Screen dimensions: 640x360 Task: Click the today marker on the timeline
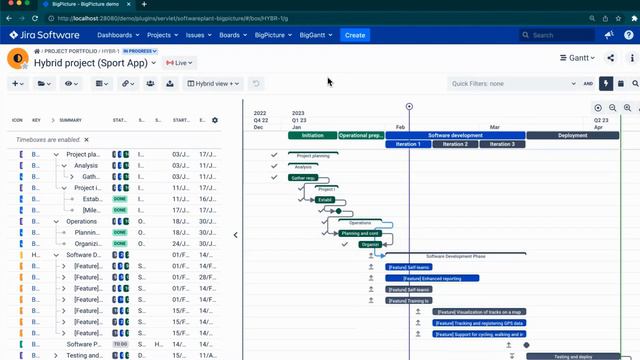coord(409,107)
